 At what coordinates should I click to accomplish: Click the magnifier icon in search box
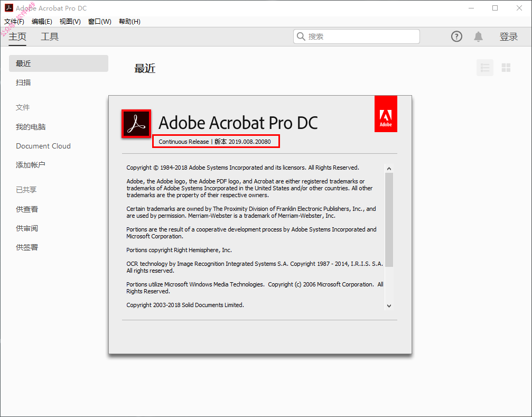pyautogui.click(x=301, y=36)
